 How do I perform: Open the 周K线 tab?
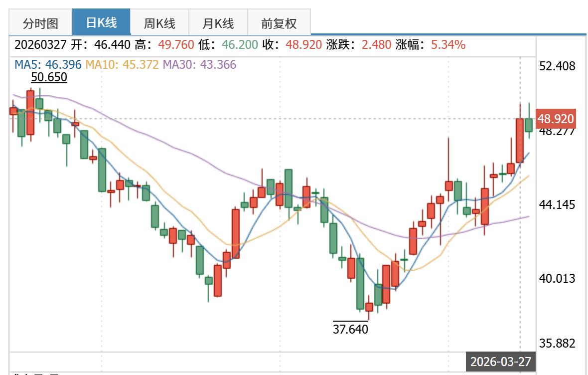[x=160, y=22]
